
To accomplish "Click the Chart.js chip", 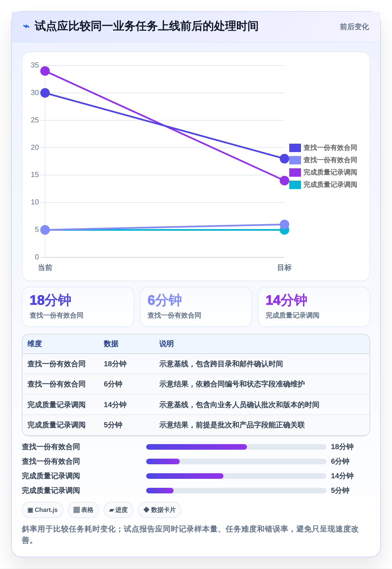I will click(43, 510).
